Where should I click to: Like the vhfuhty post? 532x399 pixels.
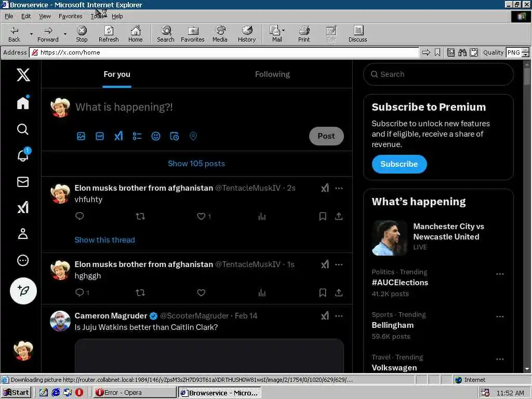tap(201, 216)
